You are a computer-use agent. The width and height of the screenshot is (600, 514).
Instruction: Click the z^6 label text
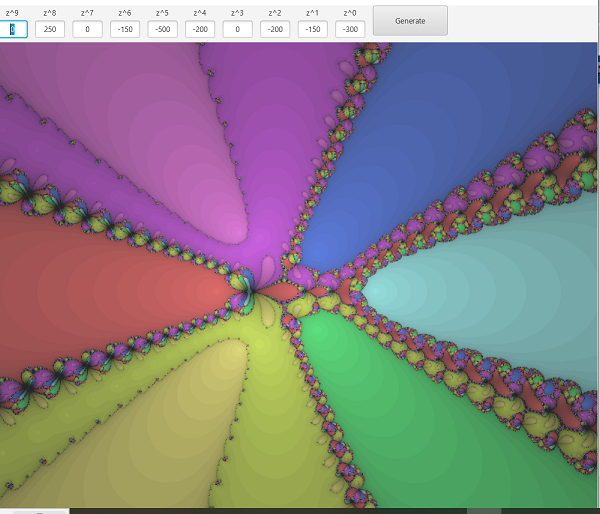(x=125, y=13)
